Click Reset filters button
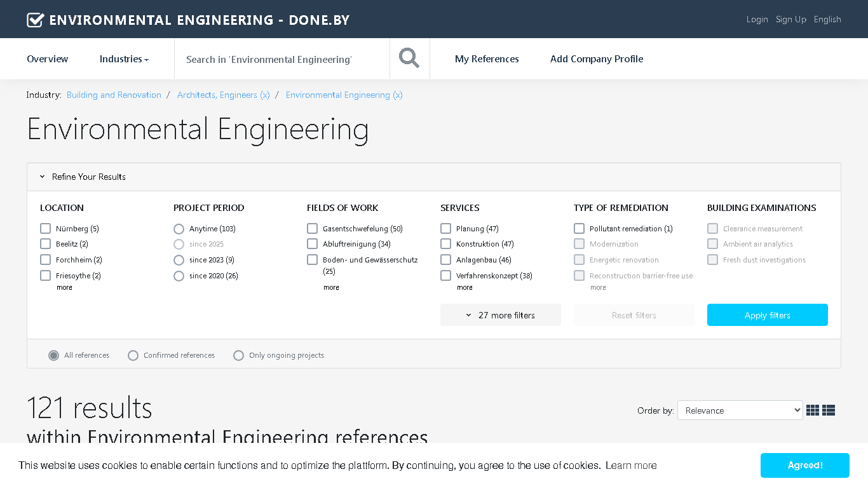Screen dimensions: 868x488 634,315
